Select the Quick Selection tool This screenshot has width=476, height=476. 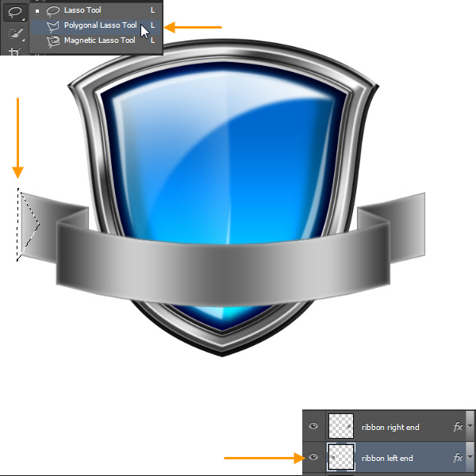click(13, 34)
